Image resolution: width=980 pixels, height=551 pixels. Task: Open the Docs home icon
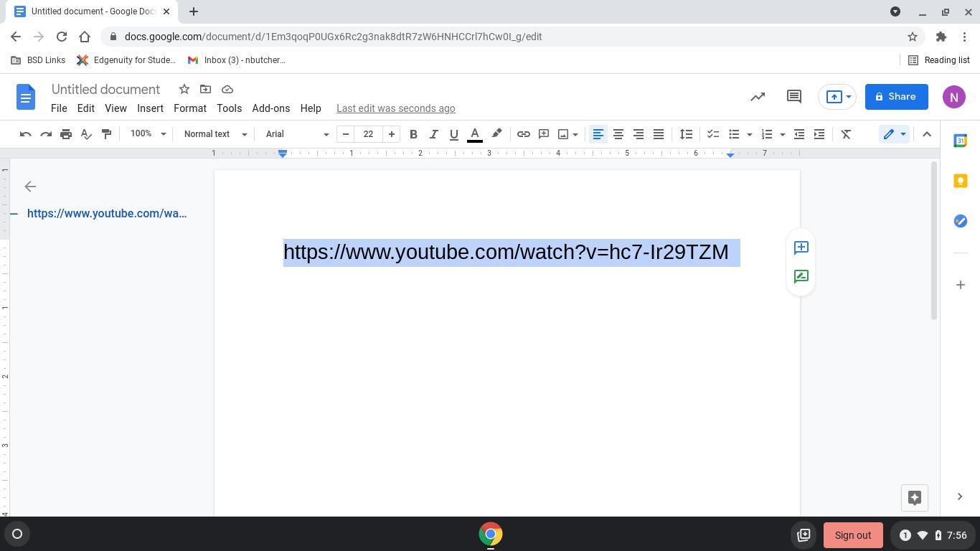pyautogui.click(x=26, y=97)
